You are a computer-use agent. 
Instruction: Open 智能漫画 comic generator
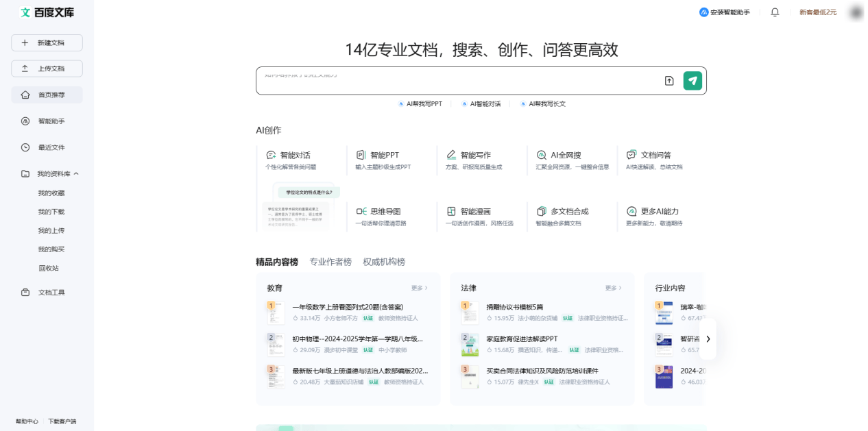pos(475,212)
